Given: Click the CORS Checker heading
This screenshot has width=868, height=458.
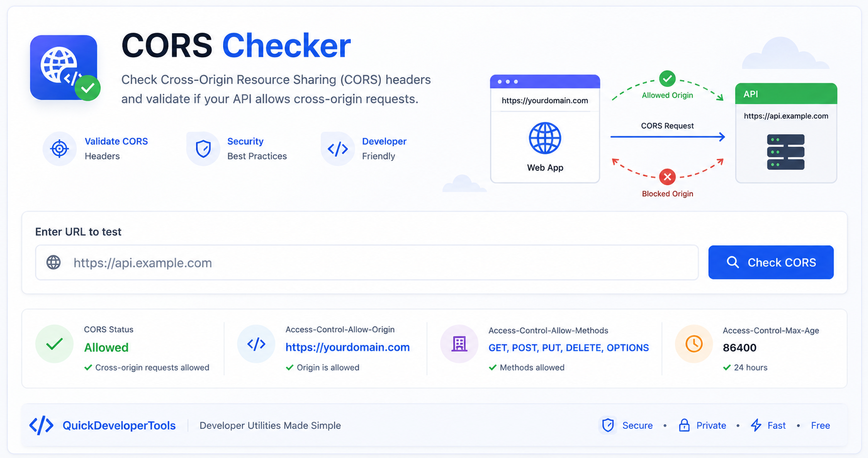Looking at the screenshot, I should (x=236, y=46).
